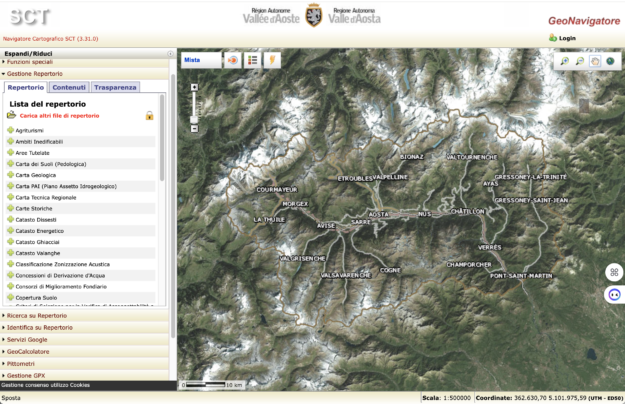This screenshot has width=625, height=404.
Task: Open the Login link
Action: [567, 38]
